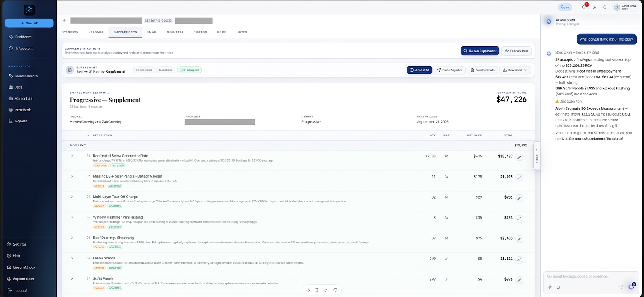Open the Reports sidebar item

coord(21,121)
